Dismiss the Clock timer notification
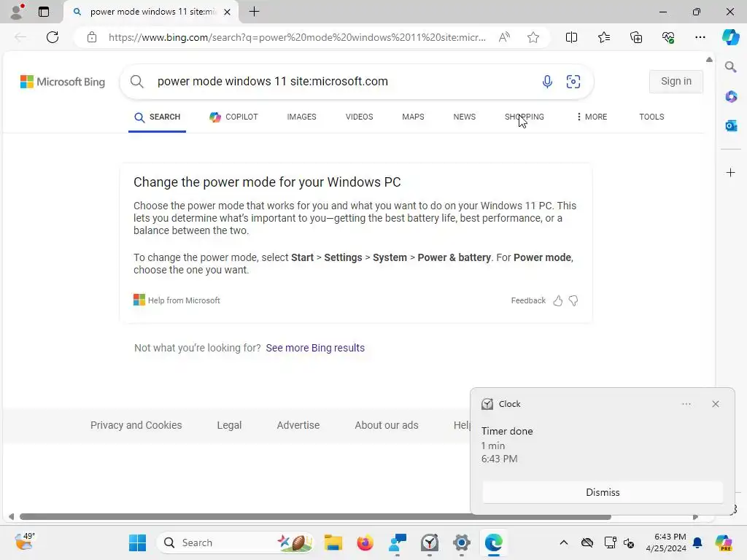The width and height of the screenshot is (747, 560). click(603, 492)
